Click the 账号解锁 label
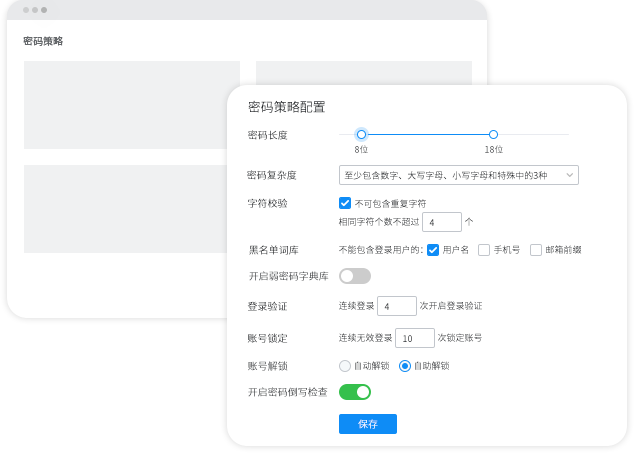Image resolution: width=634 pixels, height=453 pixels. coord(267,366)
